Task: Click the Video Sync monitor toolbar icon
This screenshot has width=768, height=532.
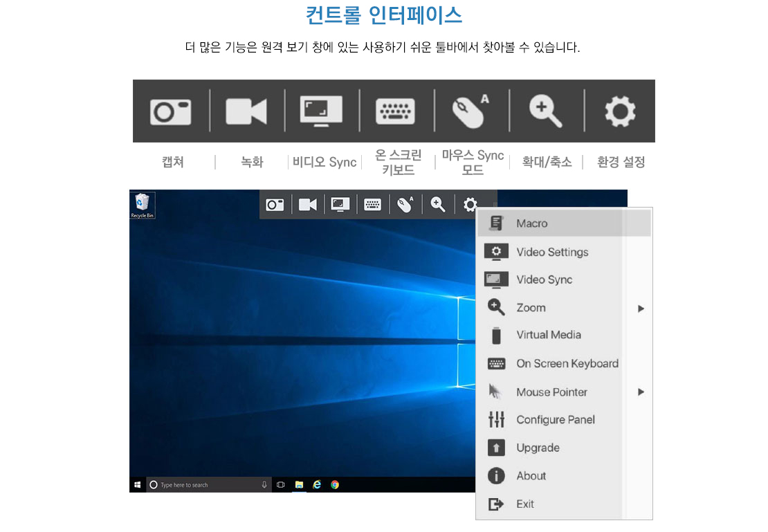Action: click(339, 205)
